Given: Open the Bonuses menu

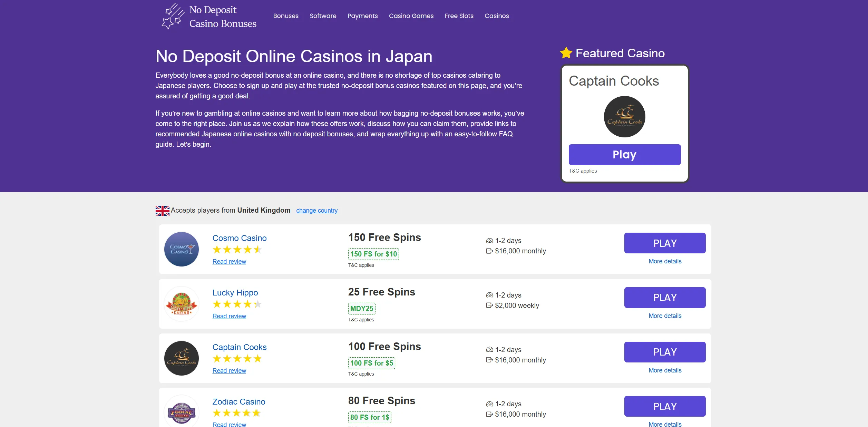Looking at the screenshot, I should (x=286, y=16).
